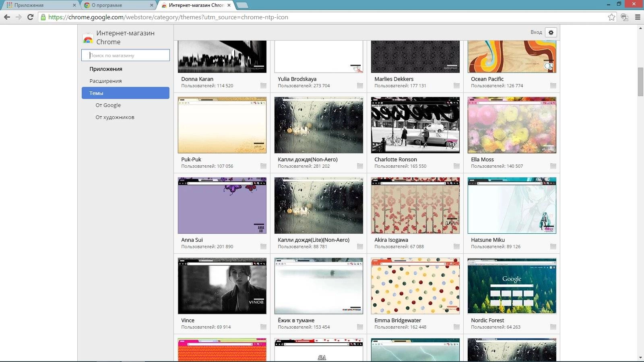Screen dimensions: 644x362
Task: Open the Vince theme thumbnail
Action: (x=222, y=286)
